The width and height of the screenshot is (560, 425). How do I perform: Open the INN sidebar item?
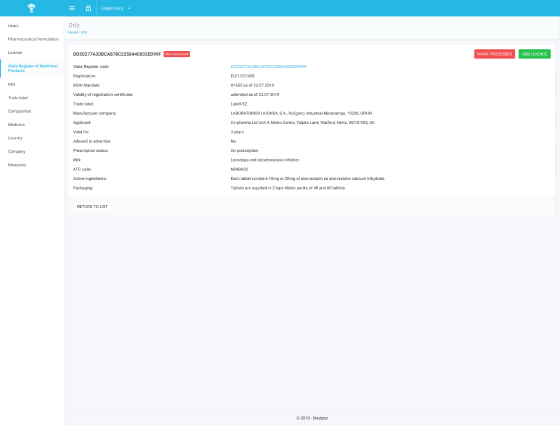click(11, 84)
